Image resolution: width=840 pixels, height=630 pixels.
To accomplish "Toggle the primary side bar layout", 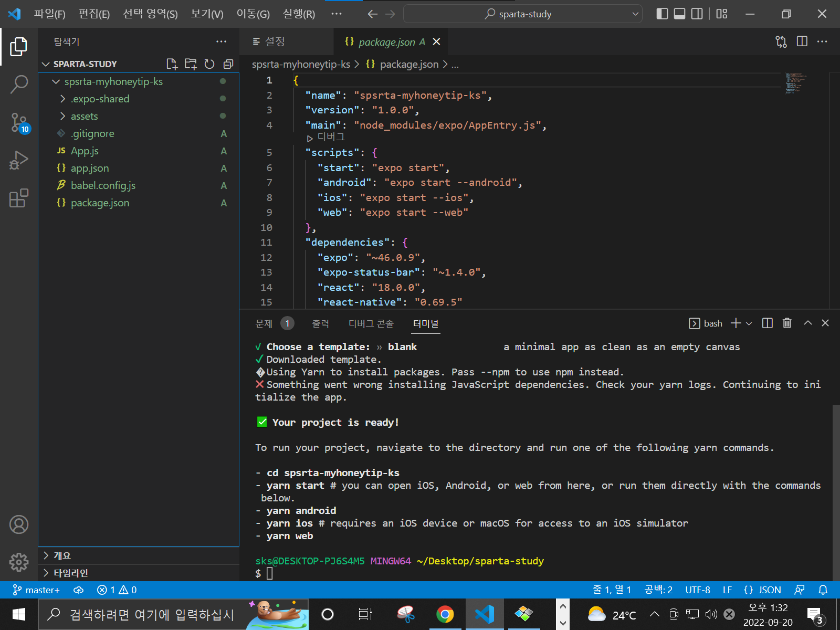I will click(x=663, y=14).
